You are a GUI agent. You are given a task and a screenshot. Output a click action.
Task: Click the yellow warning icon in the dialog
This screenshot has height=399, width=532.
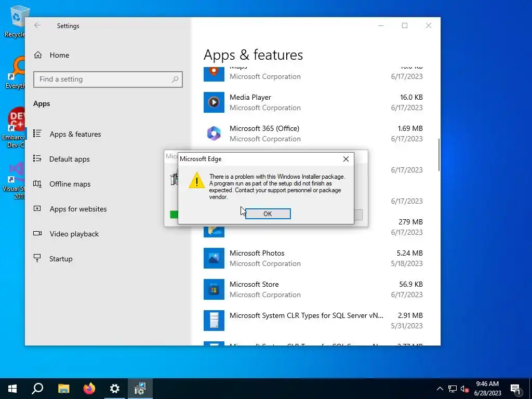tap(197, 180)
